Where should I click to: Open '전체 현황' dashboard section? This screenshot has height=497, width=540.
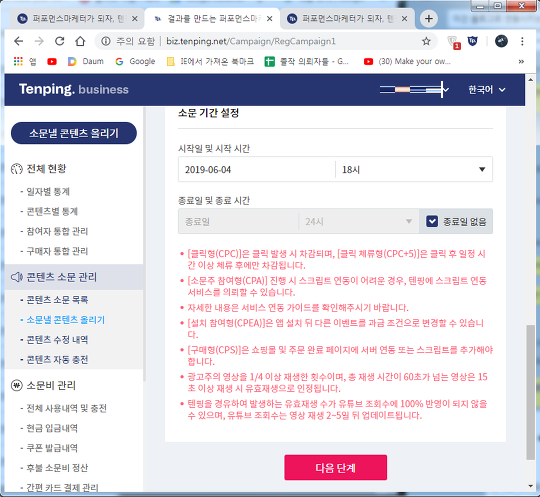click(x=46, y=169)
